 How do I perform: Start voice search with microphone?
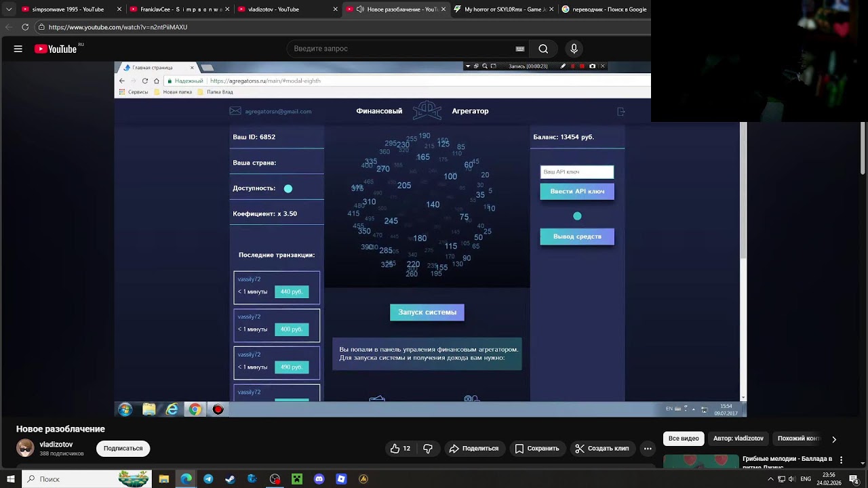pyautogui.click(x=574, y=49)
